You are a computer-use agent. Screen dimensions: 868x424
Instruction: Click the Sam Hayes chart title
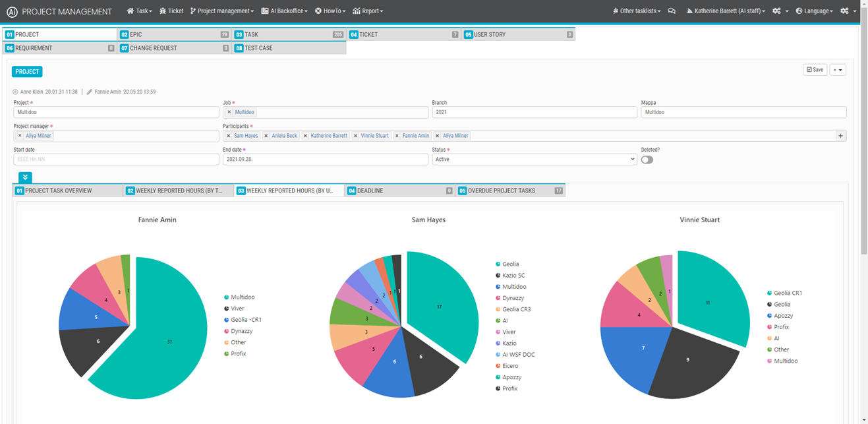[428, 220]
